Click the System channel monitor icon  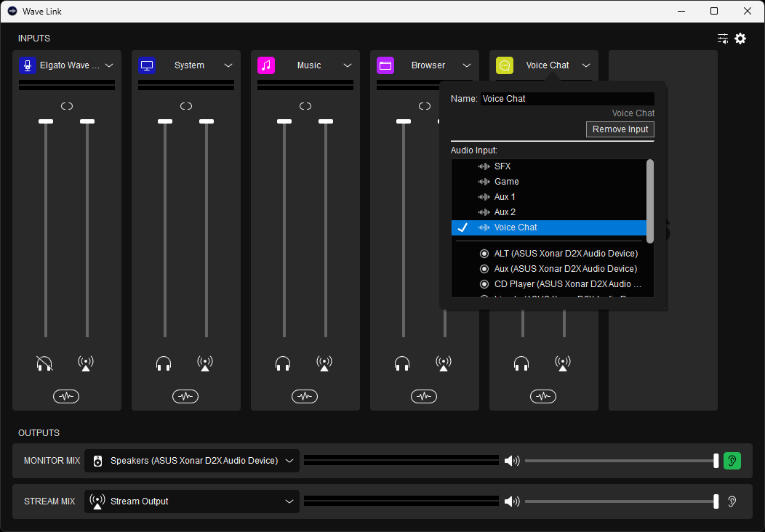click(147, 65)
